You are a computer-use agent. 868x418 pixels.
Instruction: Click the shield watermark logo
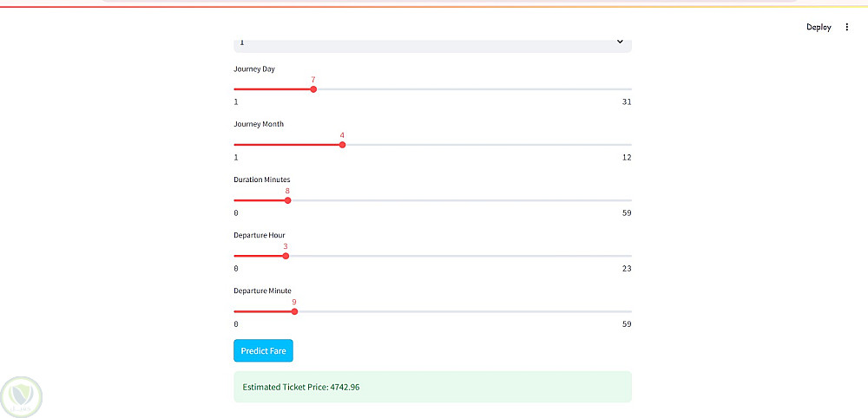pyautogui.click(x=22, y=396)
